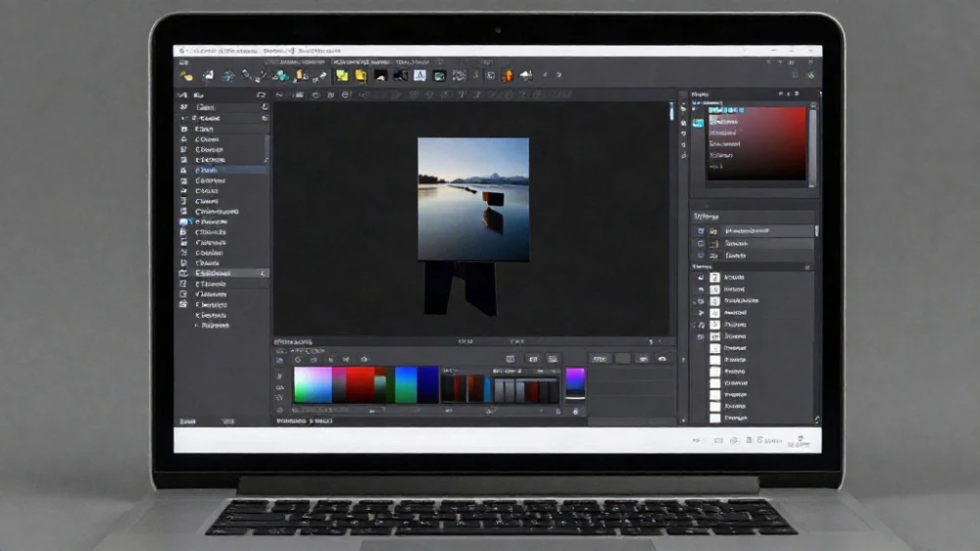Select the left list row with the blue icon
The width and height of the screenshot is (980, 551).
pyautogui.click(x=223, y=222)
